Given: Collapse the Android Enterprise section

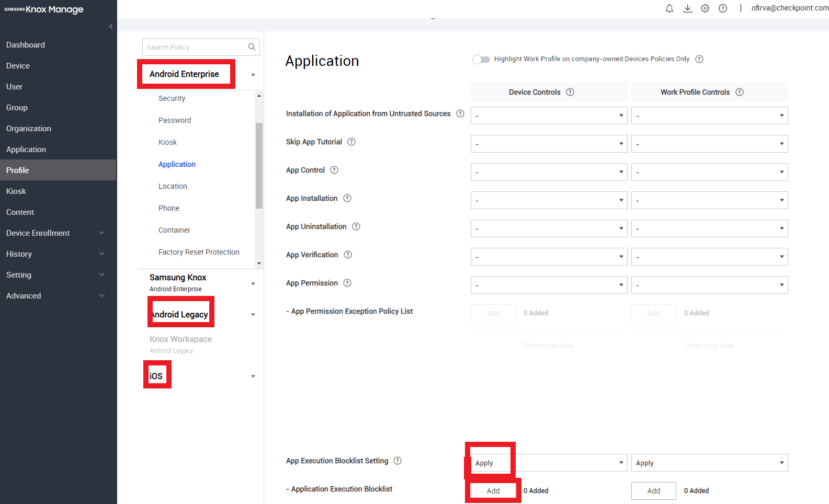Looking at the screenshot, I should coord(253,74).
